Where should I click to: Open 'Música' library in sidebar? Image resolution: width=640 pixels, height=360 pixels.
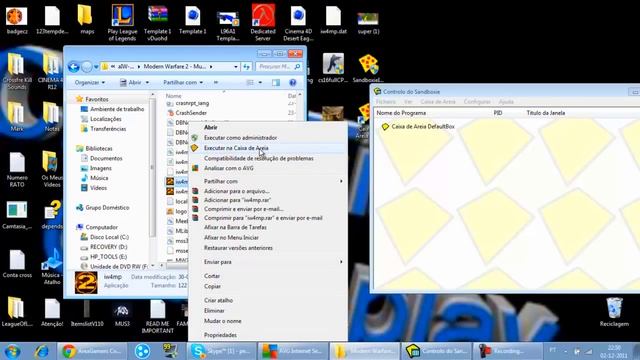pos(99,178)
